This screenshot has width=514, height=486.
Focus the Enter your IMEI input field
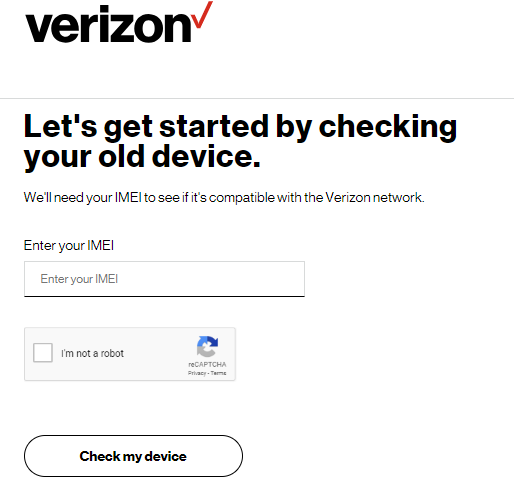(164, 279)
